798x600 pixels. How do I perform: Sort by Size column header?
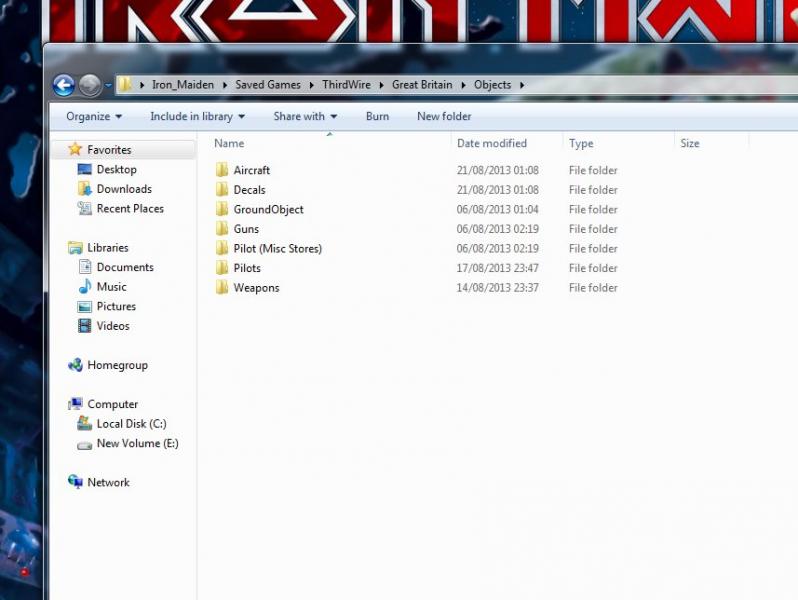pos(690,144)
